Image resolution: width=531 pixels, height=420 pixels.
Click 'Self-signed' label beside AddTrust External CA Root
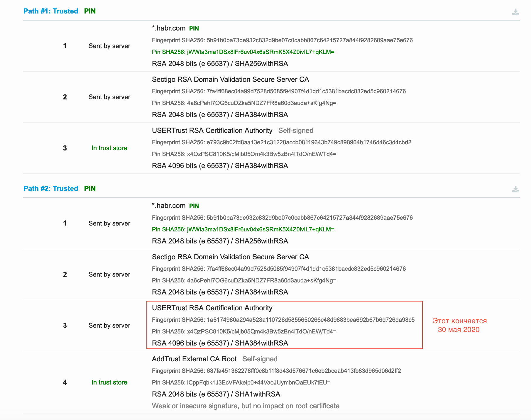coord(260,359)
